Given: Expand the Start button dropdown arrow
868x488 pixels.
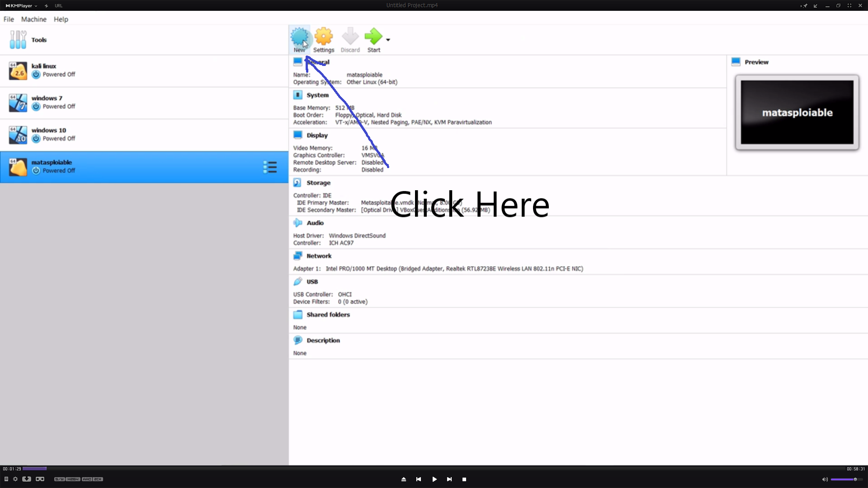Looking at the screenshot, I should 388,40.
